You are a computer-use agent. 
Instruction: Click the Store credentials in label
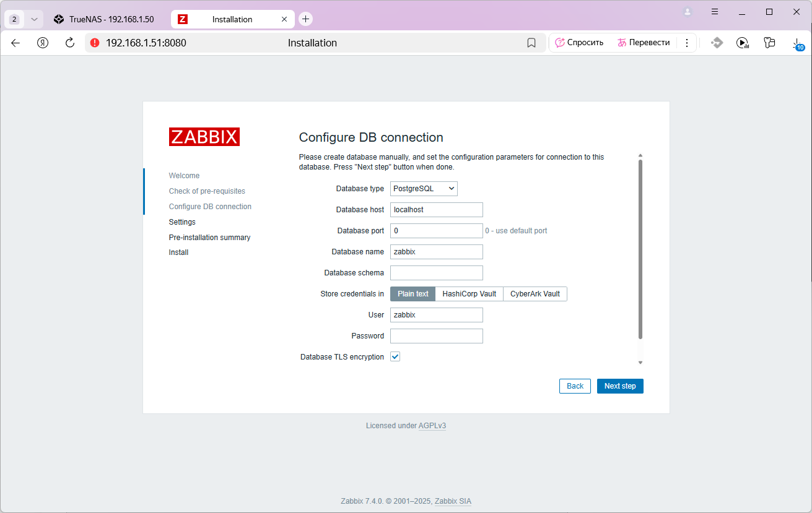click(352, 294)
